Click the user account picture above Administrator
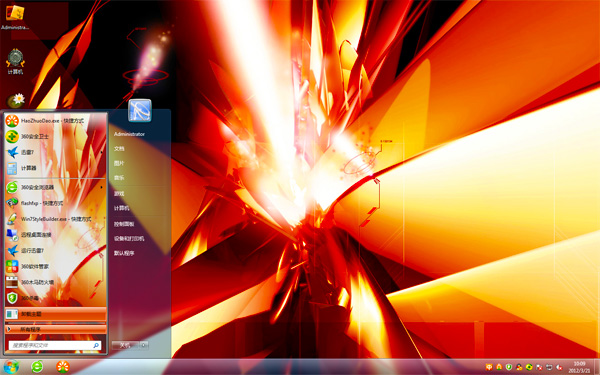The image size is (600, 375). [x=140, y=110]
